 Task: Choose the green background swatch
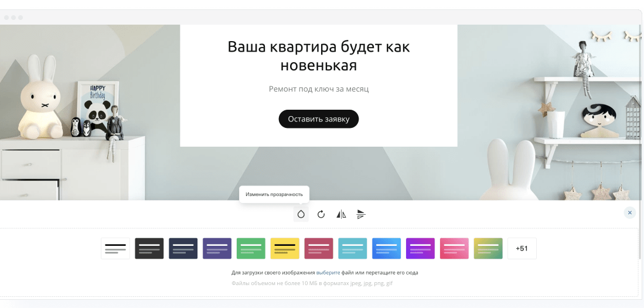(251, 248)
